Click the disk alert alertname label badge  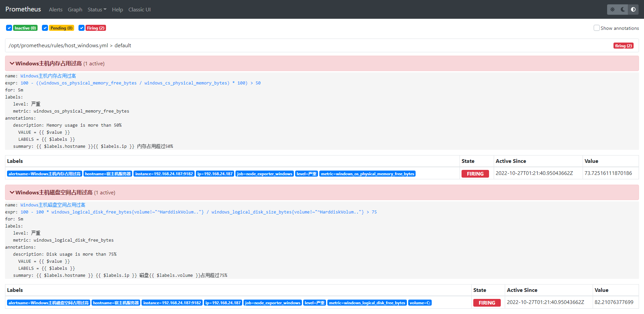pyautogui.click(x=49, y=303)
